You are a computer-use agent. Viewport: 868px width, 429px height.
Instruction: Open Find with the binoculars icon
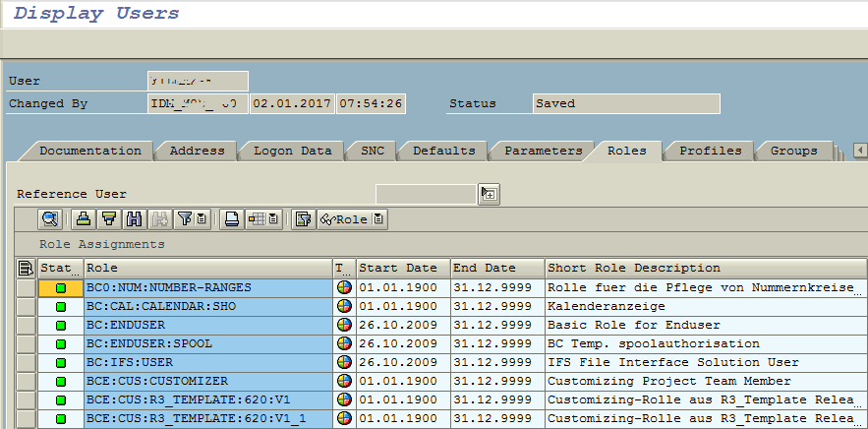coord(135,219)
